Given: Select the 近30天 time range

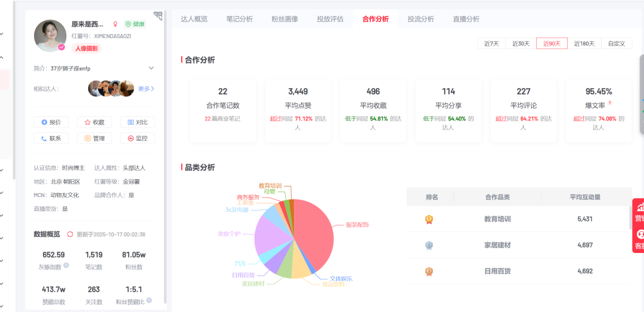Looking at the screenshot, I should (x=521, y=44).
